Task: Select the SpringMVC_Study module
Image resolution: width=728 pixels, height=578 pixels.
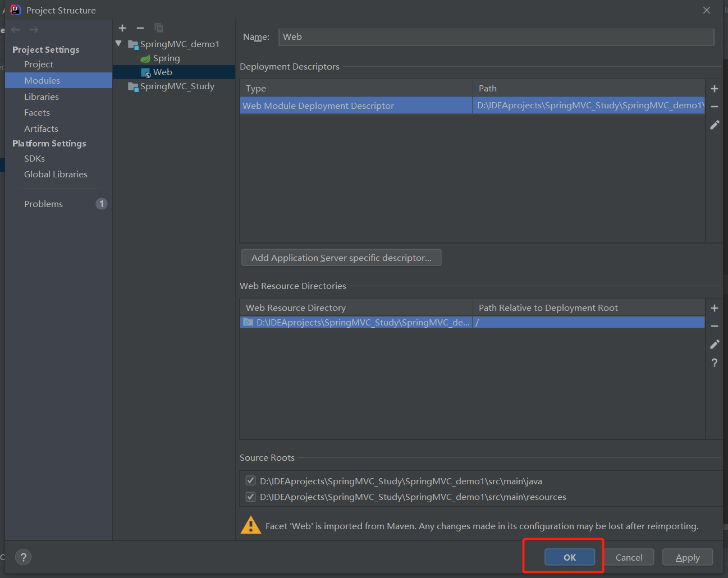Action: coord(177,86)
